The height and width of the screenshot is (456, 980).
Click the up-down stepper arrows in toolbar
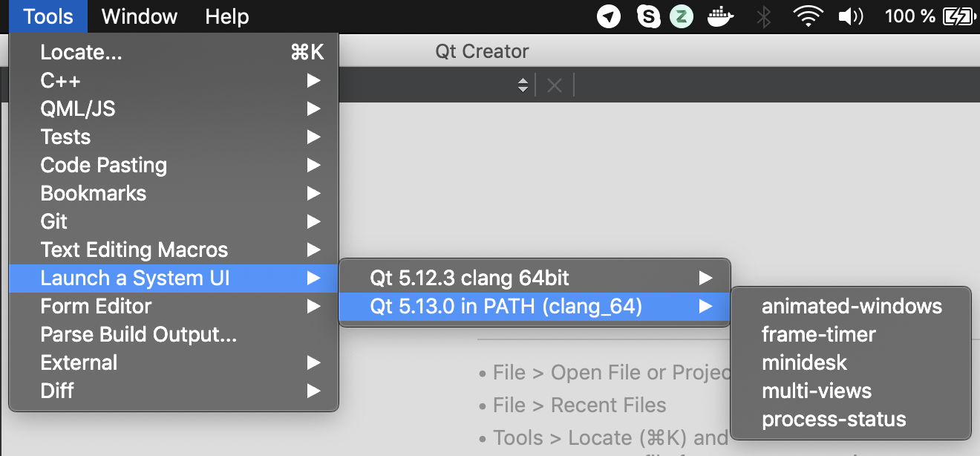click(x=523, y=85)
